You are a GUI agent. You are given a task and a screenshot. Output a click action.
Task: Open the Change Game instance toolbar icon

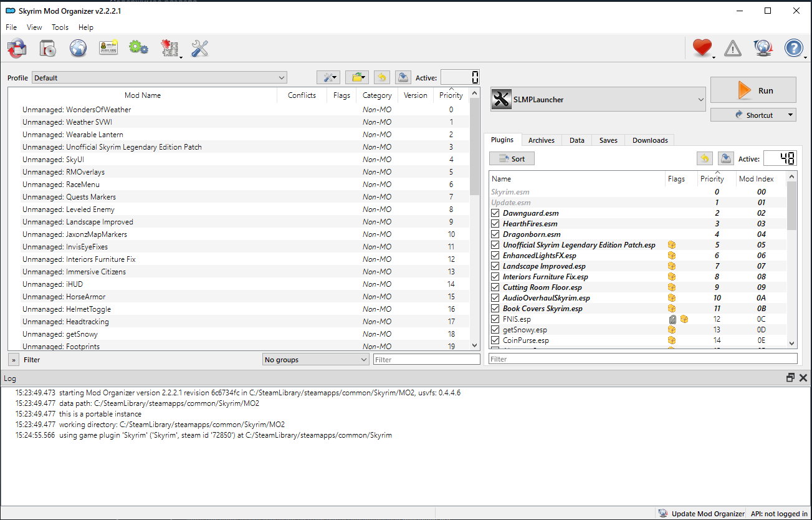pyautogui.click(x=17, y=48)
